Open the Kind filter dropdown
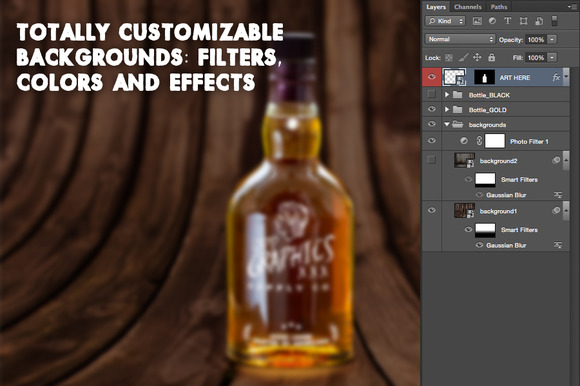 (445, 21)
